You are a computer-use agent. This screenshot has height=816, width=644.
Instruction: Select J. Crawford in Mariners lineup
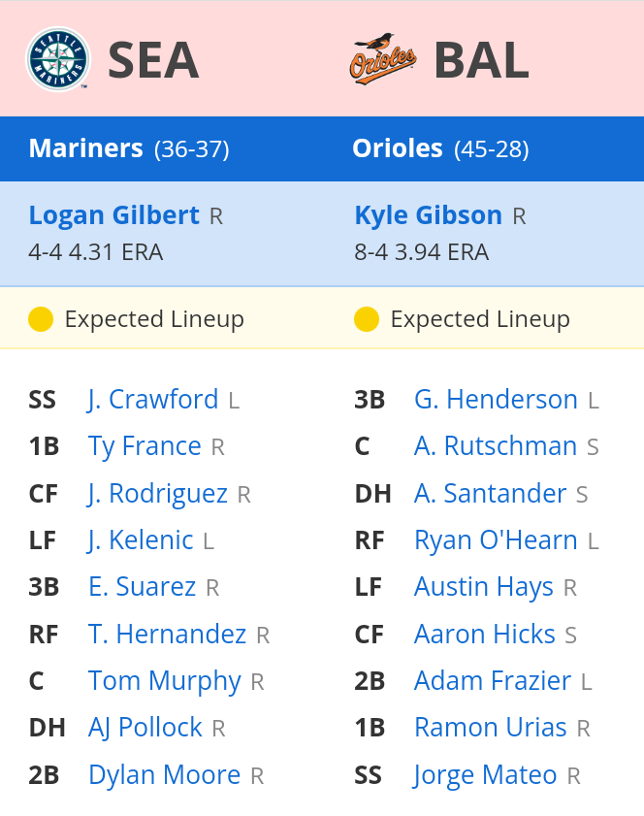coord(153,400)
